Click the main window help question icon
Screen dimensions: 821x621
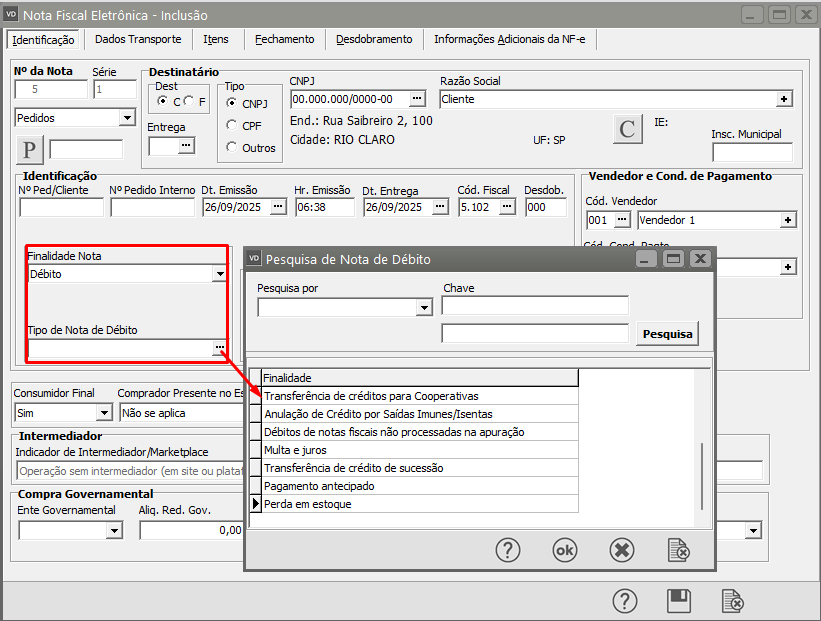[x=625, y=600]
